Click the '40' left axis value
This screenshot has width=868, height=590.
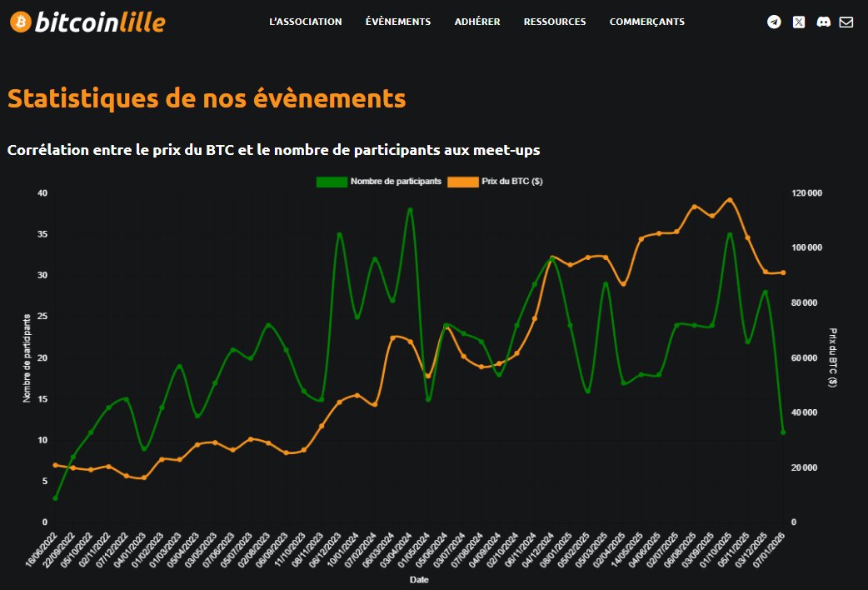coord(42,193)
